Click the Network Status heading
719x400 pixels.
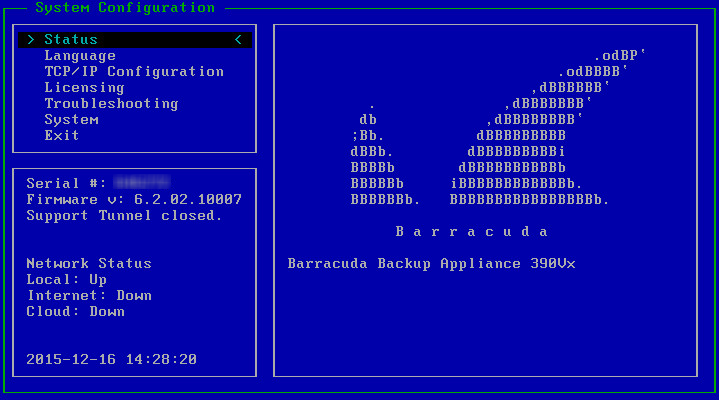[89, 263]
